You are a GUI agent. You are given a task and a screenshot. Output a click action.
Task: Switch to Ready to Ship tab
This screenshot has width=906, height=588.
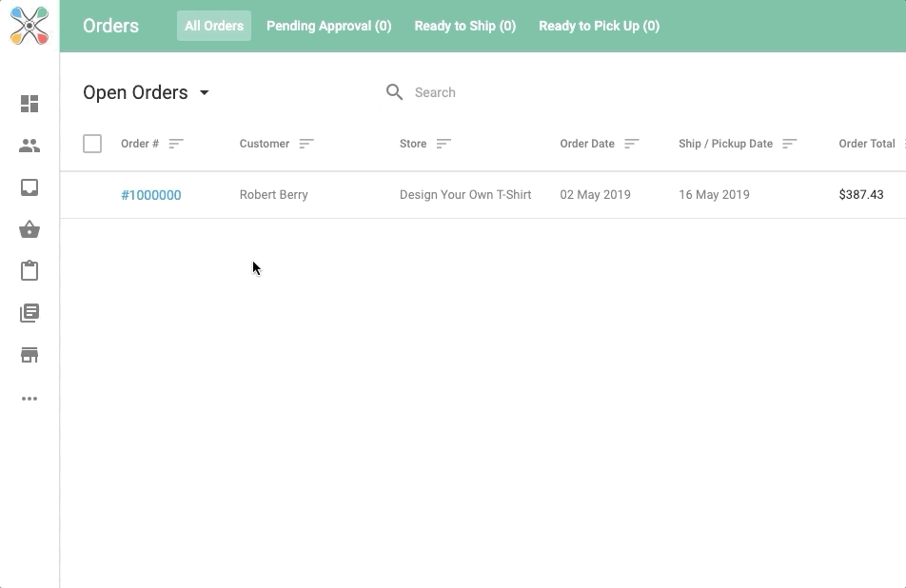pos(464,26)
